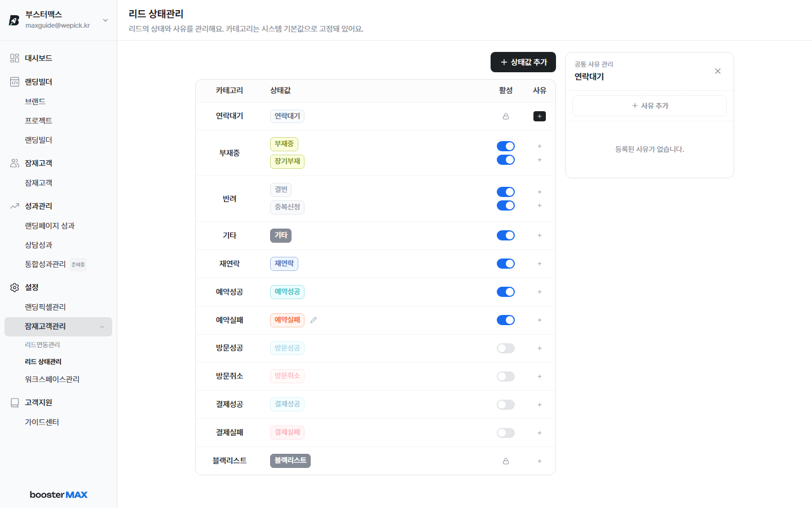Enable the 방문성공 status toggle
Viewport: 812px width, 508px height.
coord(506,348)
